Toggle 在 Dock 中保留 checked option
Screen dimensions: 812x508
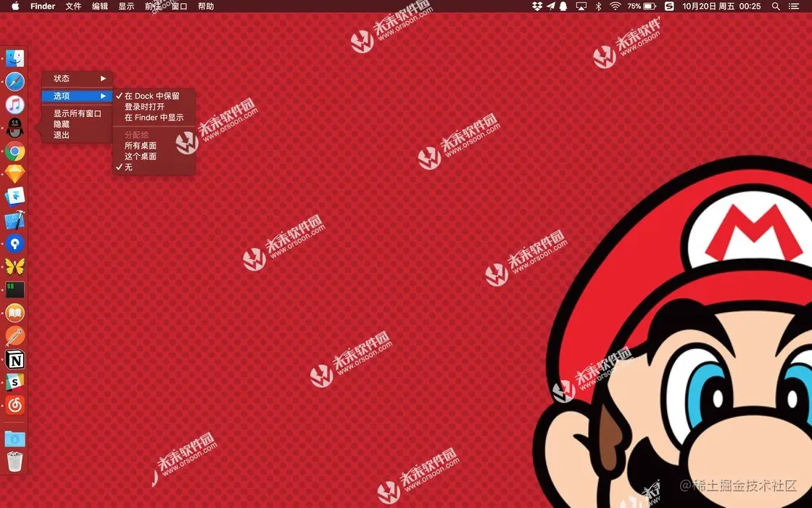[x=154, y=96]
